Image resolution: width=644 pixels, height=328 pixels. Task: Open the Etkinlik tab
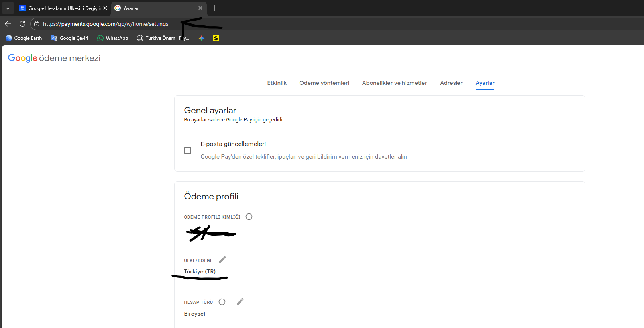tap(277, 83)
